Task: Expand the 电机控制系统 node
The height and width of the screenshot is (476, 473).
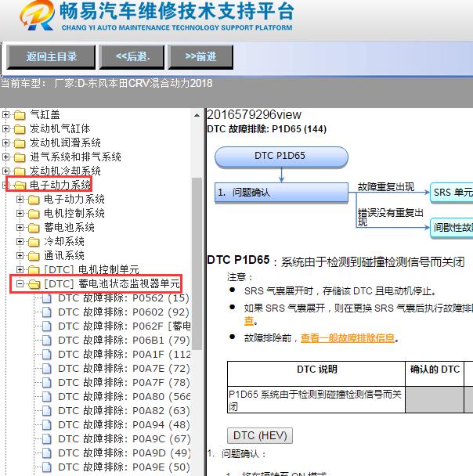Action: click(20, 213)
